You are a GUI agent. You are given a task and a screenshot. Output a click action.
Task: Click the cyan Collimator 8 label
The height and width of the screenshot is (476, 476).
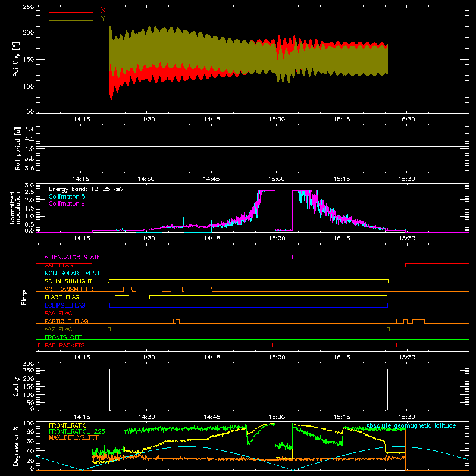coord(67,196)
